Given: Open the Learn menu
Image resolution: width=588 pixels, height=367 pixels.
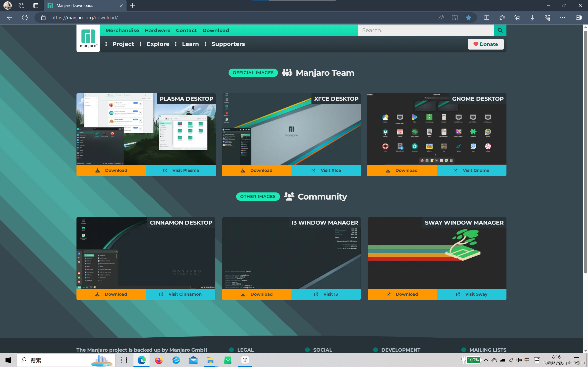Looking at the screenshot, I should coord(190,44).
